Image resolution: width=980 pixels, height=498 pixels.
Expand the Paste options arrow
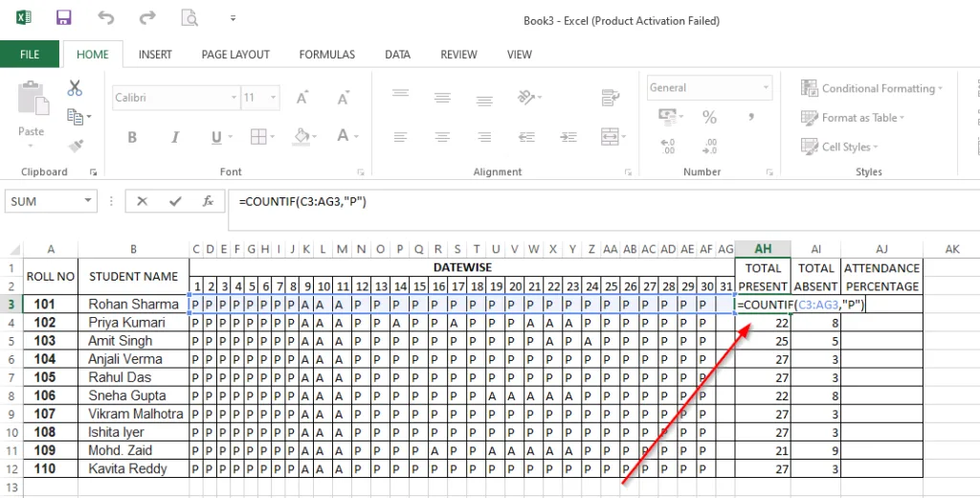[x=31, y=147]
